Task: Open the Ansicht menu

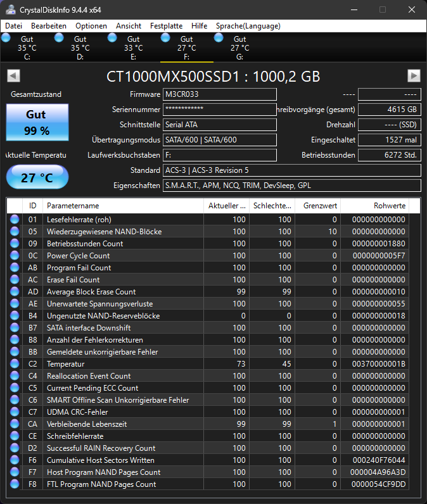Action: pos(129,26)
